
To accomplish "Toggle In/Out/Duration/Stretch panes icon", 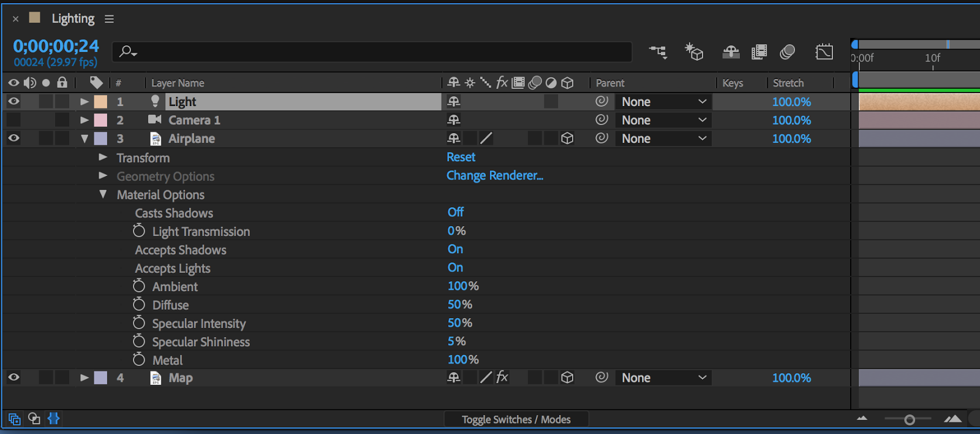I will click(53, 419).
